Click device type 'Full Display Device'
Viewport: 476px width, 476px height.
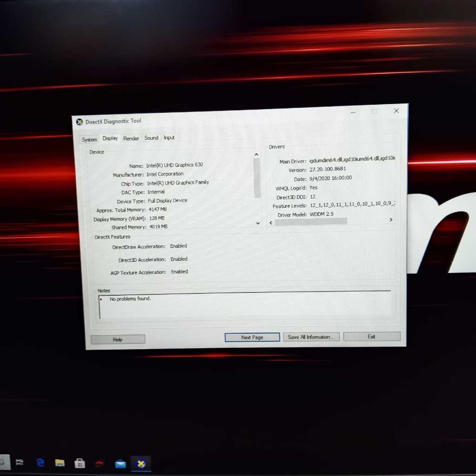167,201
